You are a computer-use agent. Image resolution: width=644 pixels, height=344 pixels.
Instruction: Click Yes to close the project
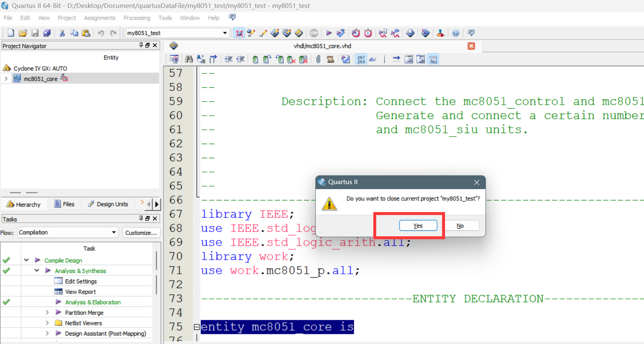418,225
